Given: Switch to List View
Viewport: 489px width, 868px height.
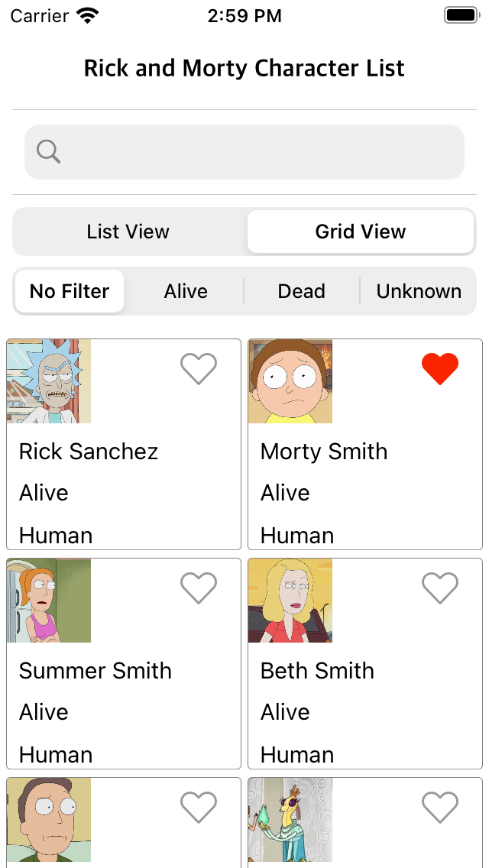Looking at the screenshot, I should click(x=128, y=232).
